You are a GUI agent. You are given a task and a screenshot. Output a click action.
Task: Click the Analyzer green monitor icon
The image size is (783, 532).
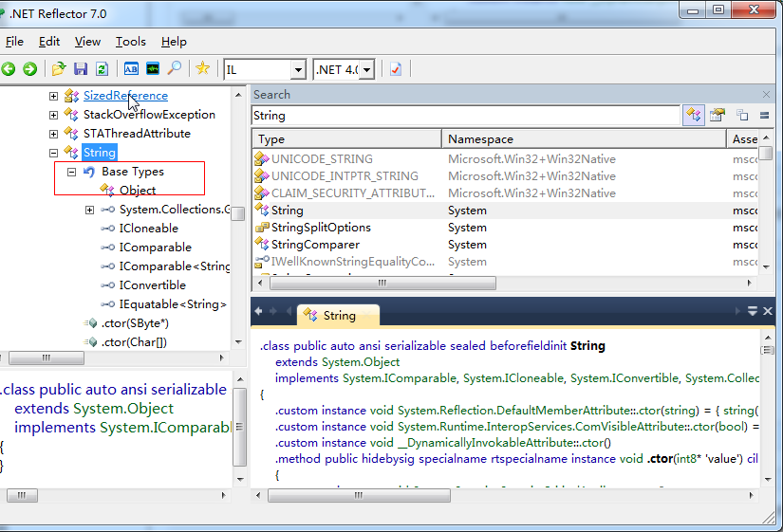pos(153,69)
